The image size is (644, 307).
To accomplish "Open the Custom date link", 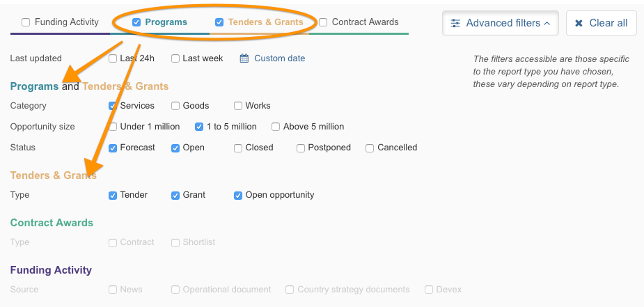I will (x=279, y=58).
